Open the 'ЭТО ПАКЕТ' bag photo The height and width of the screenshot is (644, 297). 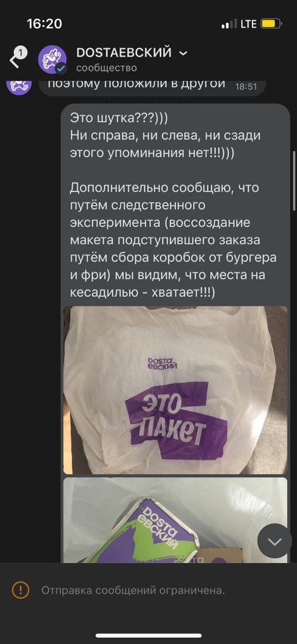click(176, 390)
